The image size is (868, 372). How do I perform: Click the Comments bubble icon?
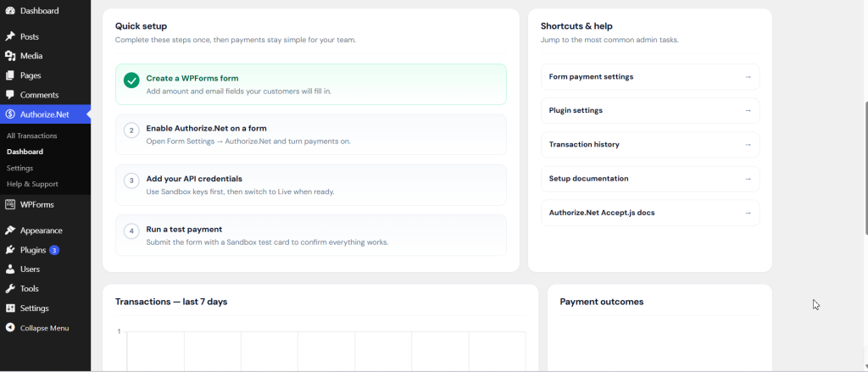(x=10, y=95)
